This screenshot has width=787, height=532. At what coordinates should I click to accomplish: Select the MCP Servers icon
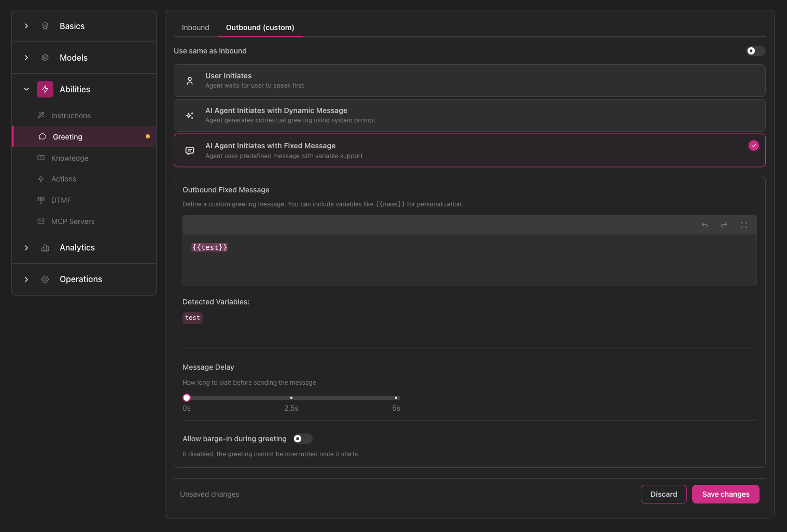tap(41, 221)
